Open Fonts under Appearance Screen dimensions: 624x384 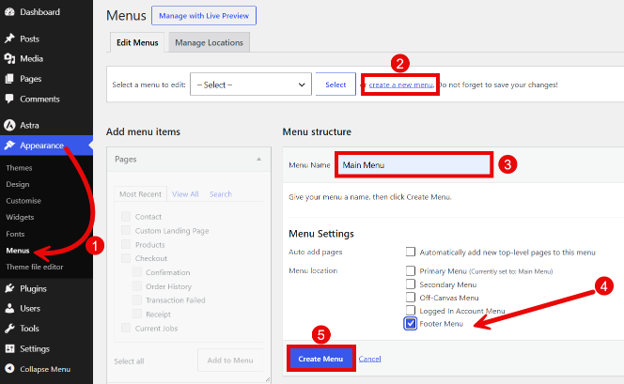[x=15, y=234]
